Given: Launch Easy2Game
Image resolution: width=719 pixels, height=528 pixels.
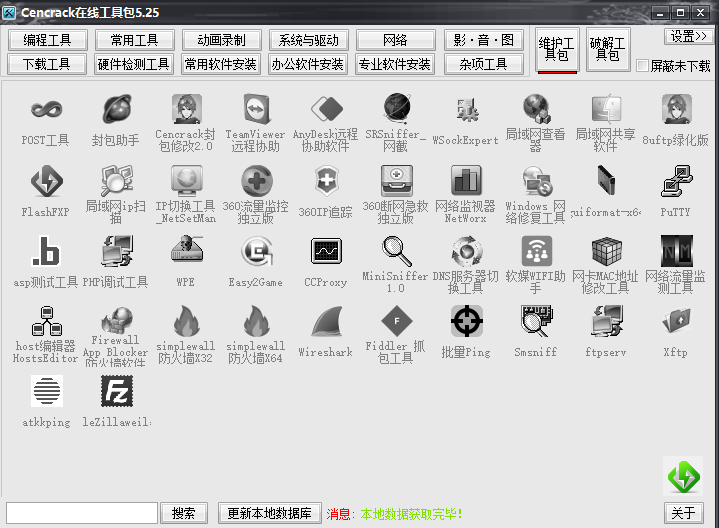Looking at the screenshot, I should [256, 251].
